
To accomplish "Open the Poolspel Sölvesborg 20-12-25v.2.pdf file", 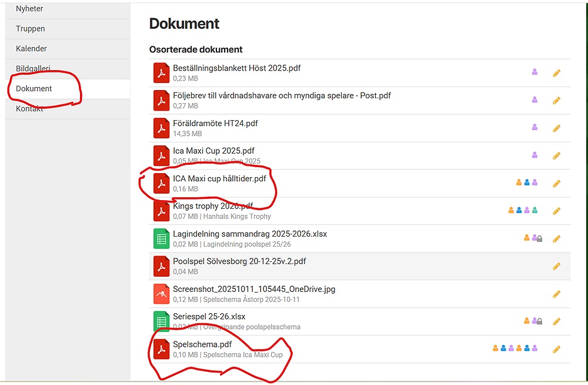I will tap(239, 261).
